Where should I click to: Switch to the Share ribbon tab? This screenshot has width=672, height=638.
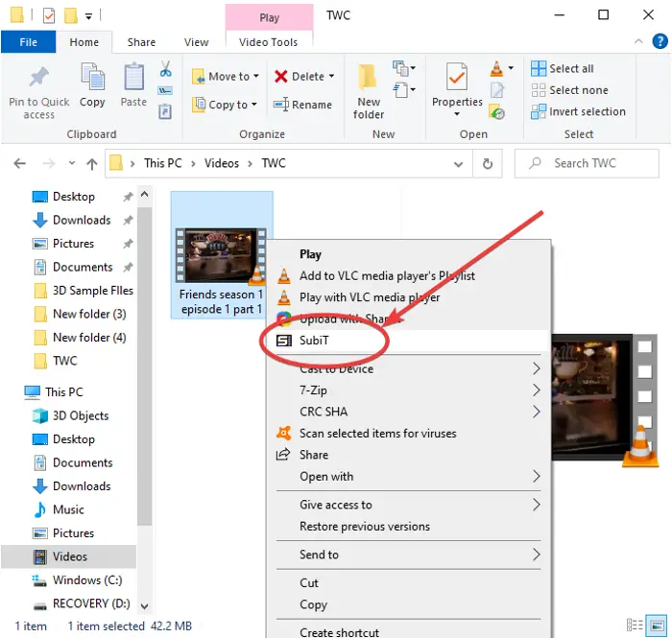(141, 42)
